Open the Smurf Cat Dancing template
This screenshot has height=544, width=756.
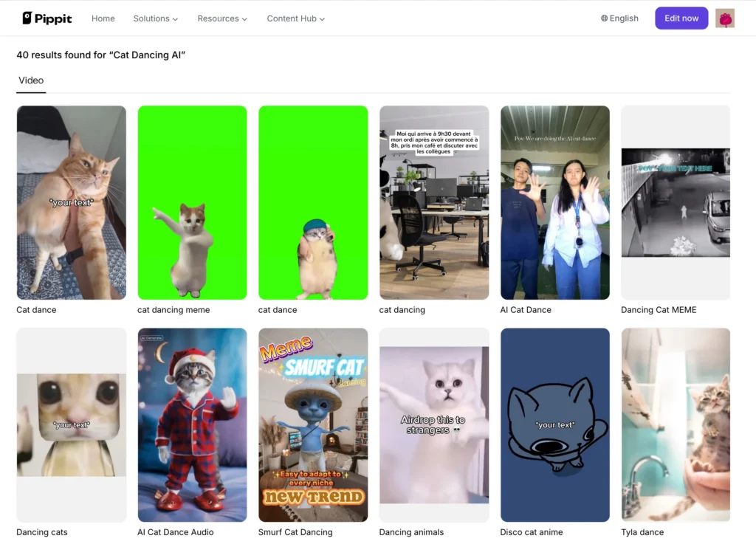[x=313, y=424]
